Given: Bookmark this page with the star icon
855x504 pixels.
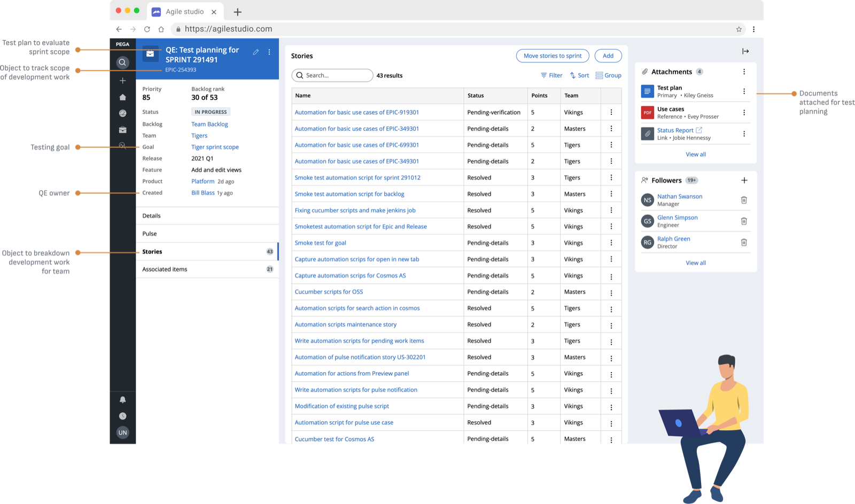Looking at the screenshot, I should pos(739,29).
